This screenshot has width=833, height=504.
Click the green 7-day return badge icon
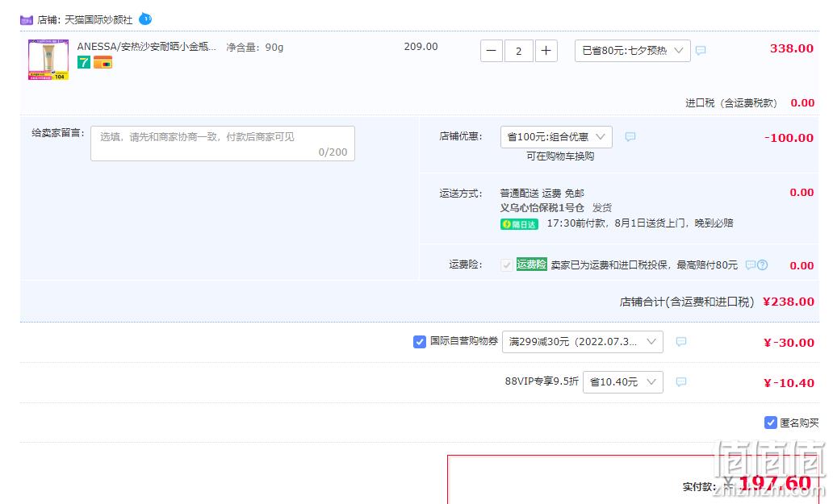click(x=84, y=63)
